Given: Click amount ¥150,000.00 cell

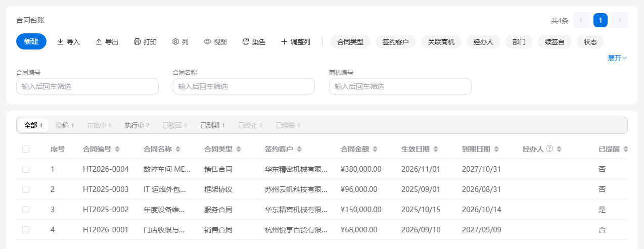Looking at the screenshot, I should click(x=361, y=210).
